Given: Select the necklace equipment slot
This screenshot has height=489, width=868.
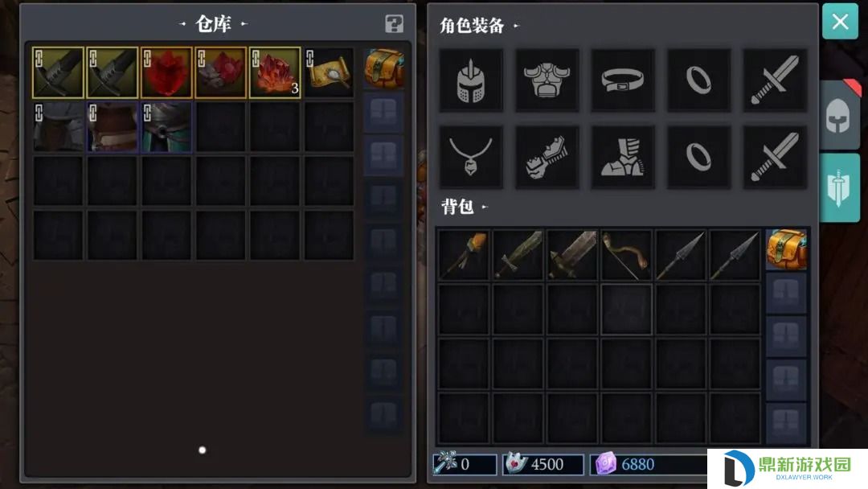Looking at the screenshot, I should [471, 158].
